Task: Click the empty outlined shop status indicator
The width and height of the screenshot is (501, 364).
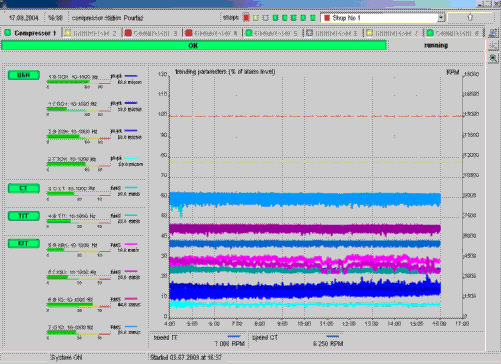Action: [x=265, y=18]
